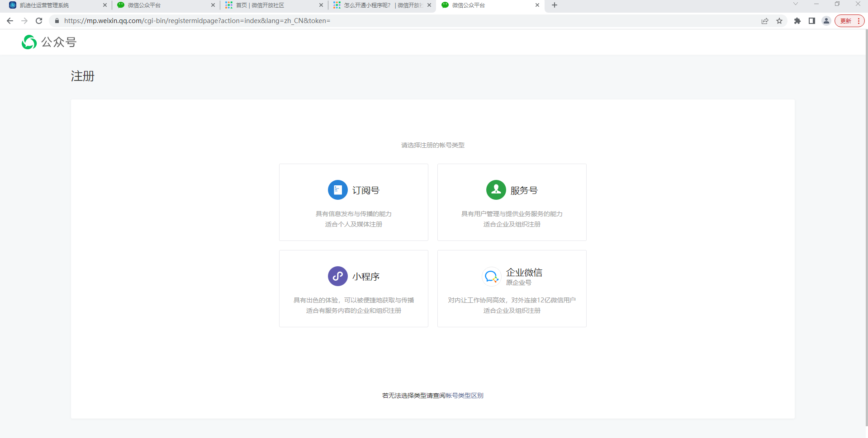Click the 注册 page heading
This screenshot has height=438, width=868.
(x=83, y=76)
